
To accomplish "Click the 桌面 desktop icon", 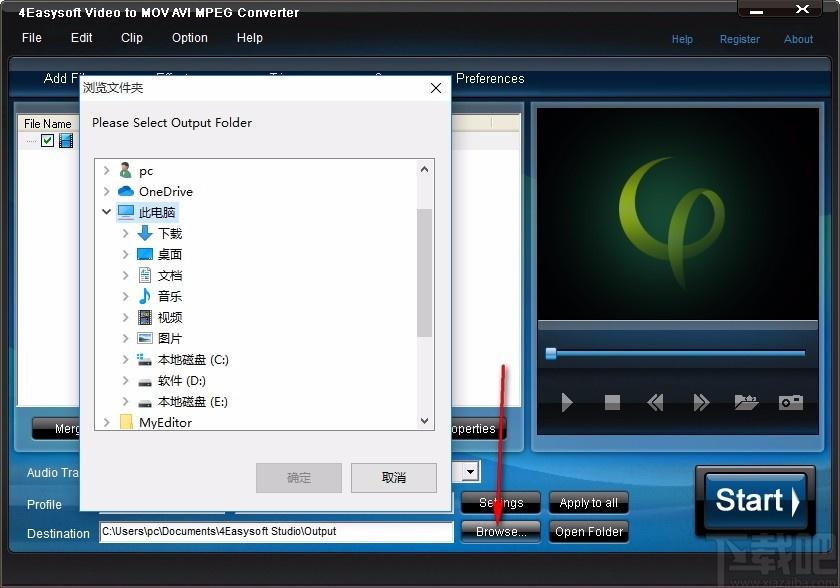I will click(x=145, y=254).
